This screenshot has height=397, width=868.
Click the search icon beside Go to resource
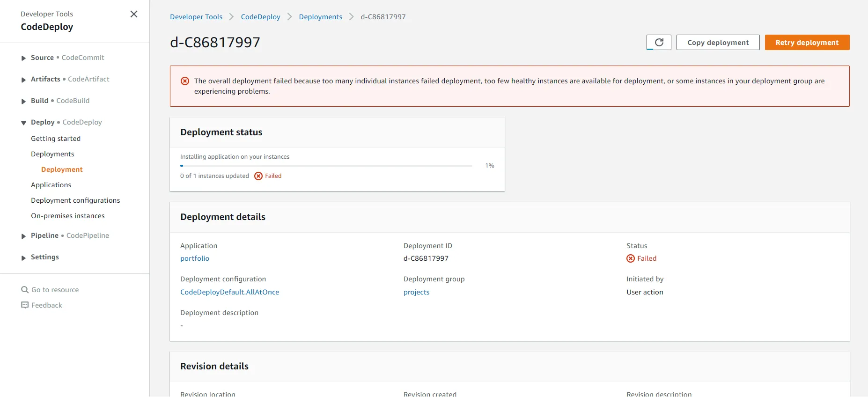tap(25, 290)
